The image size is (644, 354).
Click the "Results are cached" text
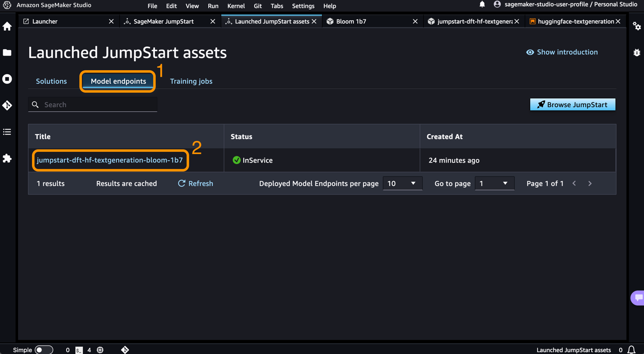pos(126,183)
